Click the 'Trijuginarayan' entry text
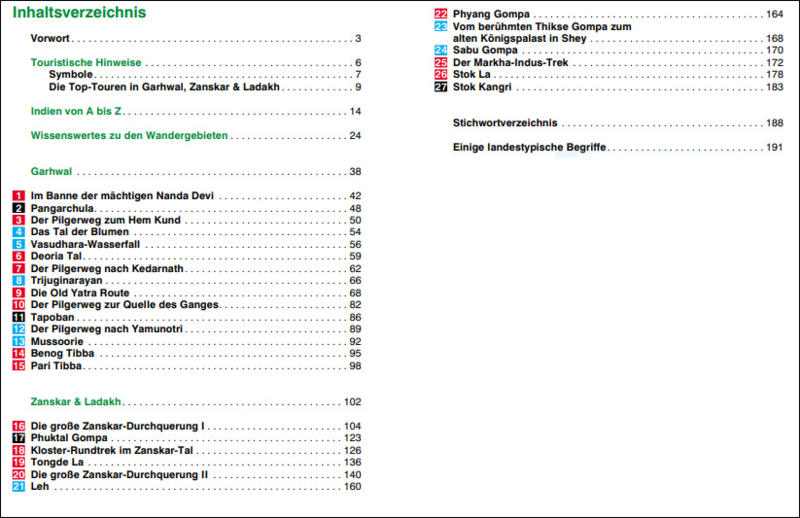800x518 pixels. pos(66,281)
